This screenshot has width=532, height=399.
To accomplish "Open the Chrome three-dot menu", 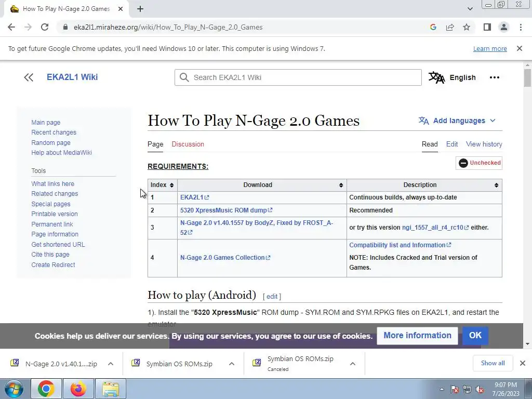I will pyautogui.click(x=521, y=27).
